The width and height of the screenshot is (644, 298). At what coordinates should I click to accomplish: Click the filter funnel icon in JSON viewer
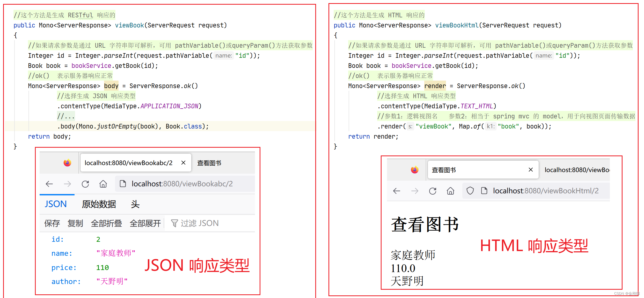click(x=174, y=223)
